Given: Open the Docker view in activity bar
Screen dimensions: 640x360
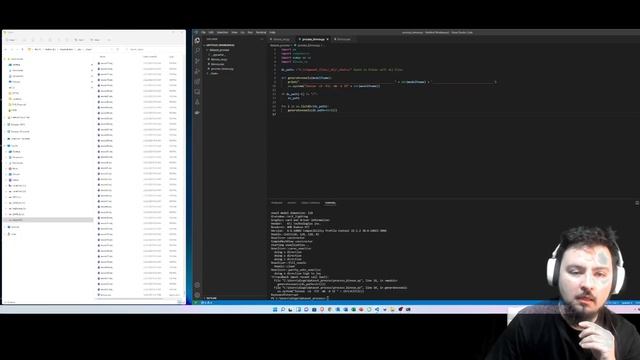Looking at the screenshot, I should pos(197,112).
